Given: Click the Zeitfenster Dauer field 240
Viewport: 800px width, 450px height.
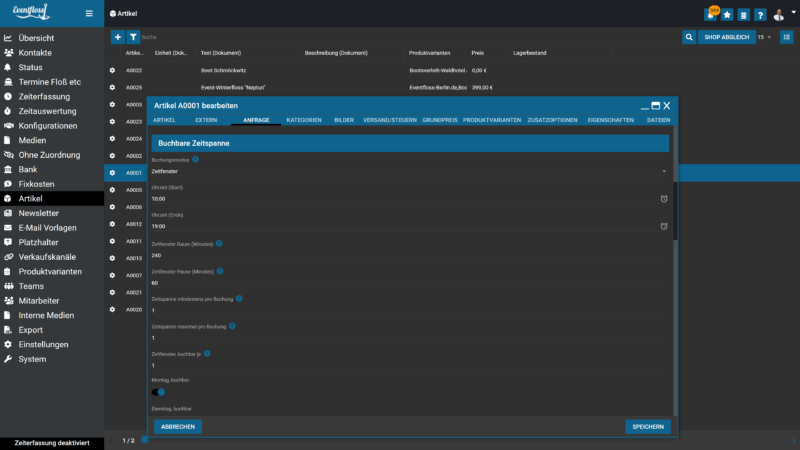Looking at the screenshot, I should pyautogui.click(x=410, y=255).
